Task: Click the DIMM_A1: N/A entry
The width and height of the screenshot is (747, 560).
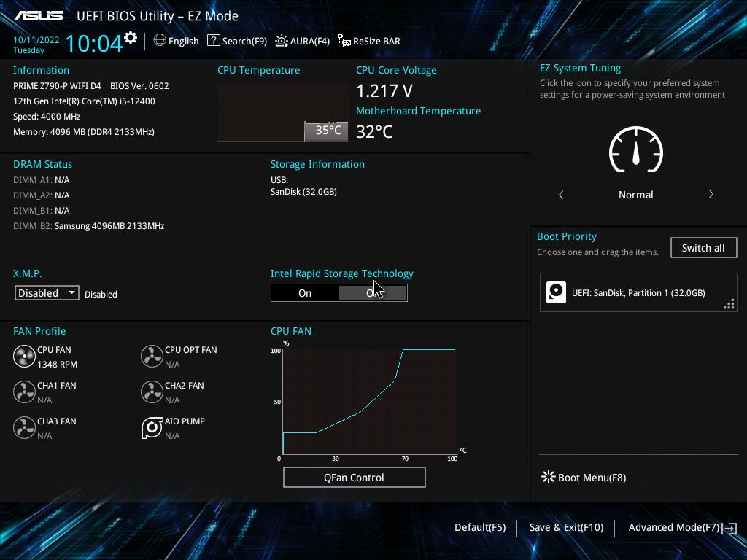Action: (x=42, y=180)
